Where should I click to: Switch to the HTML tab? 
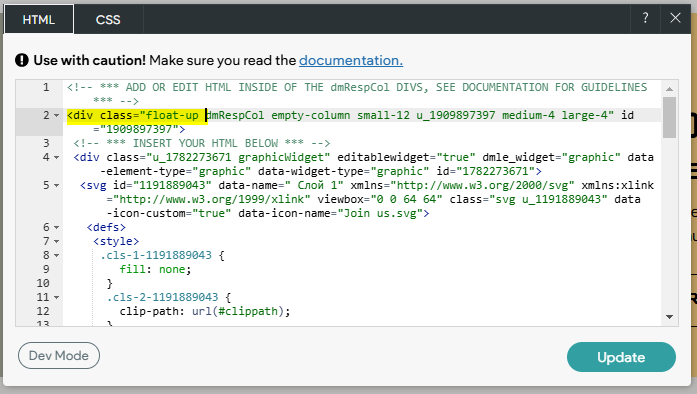pos(39,20)
